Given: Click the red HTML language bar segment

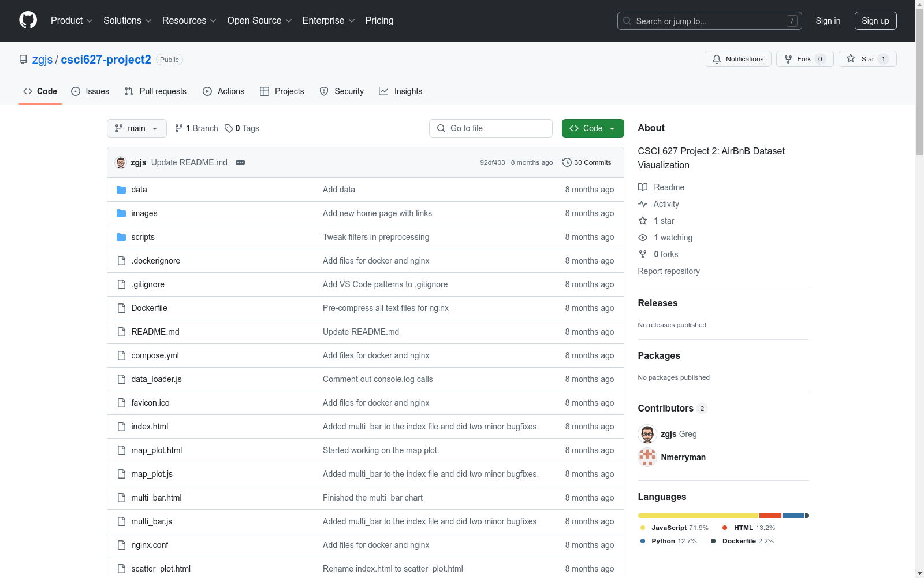Looking at the screenshot, I should click(x=770, y=516).
